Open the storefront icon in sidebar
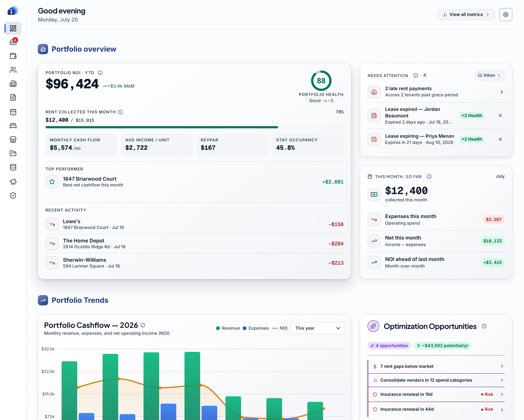524x420 pixels. 13,140
